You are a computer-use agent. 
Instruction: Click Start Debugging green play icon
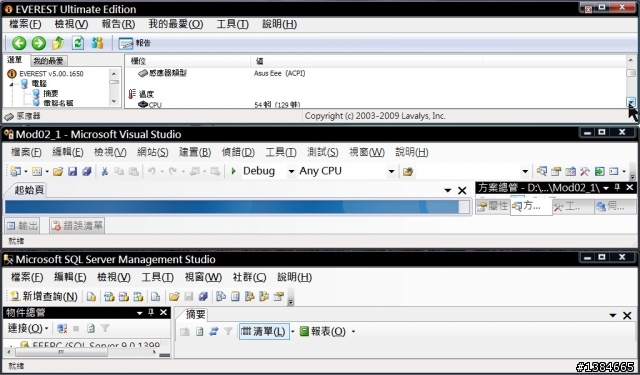point(233,171)
